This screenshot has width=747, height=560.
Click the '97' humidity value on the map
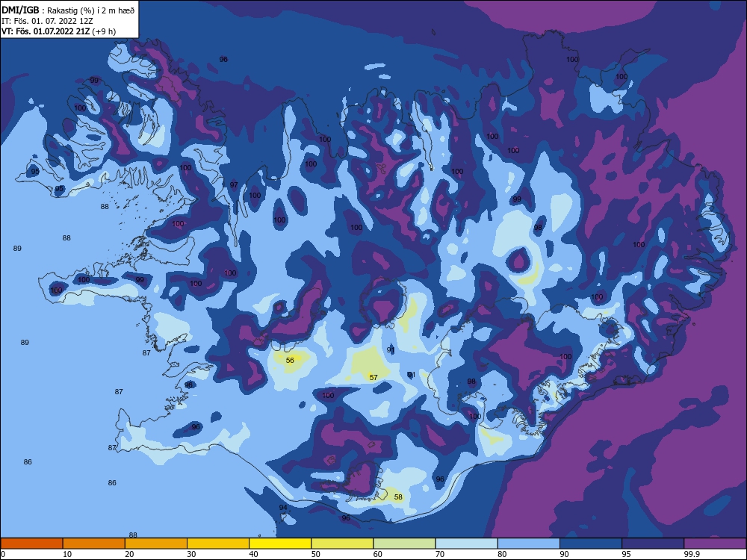click(x=234, y=184)
